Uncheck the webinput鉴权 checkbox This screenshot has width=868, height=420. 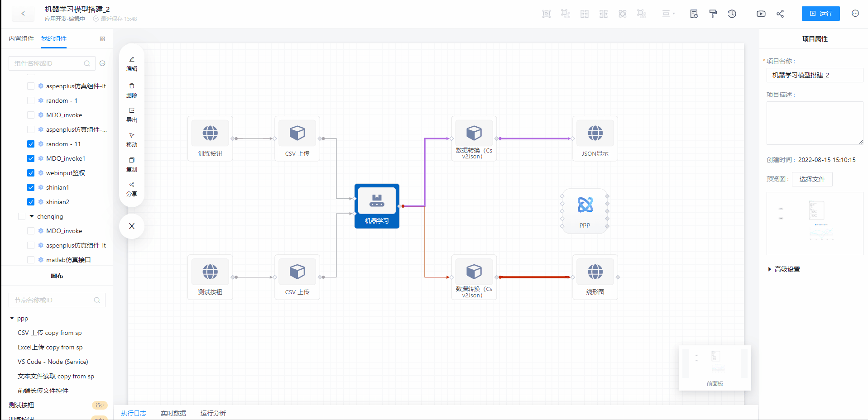pos(31,173)
